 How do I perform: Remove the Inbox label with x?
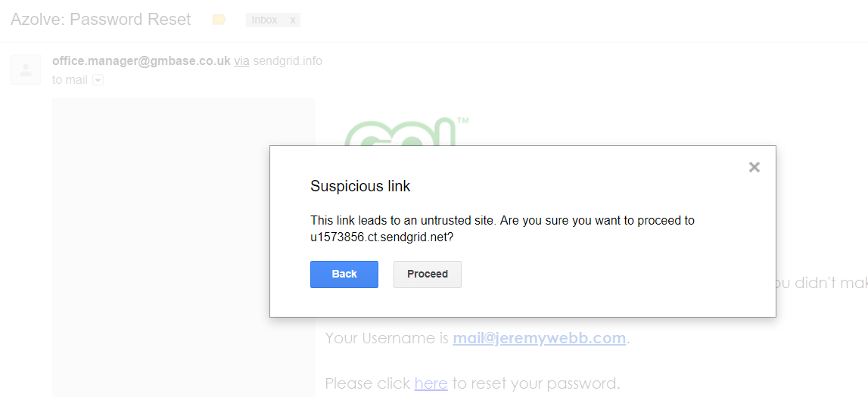pos(293,20)
